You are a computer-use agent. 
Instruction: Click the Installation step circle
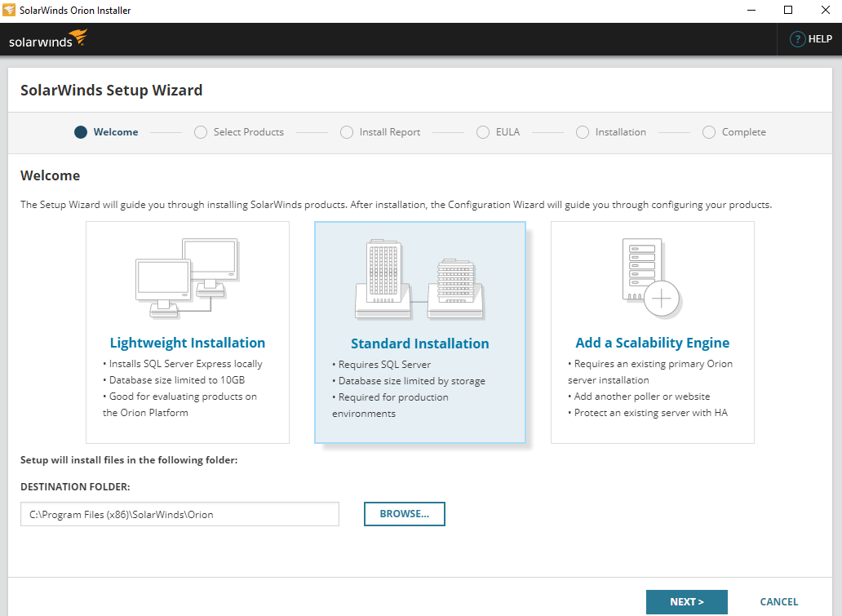click(583, 132)
